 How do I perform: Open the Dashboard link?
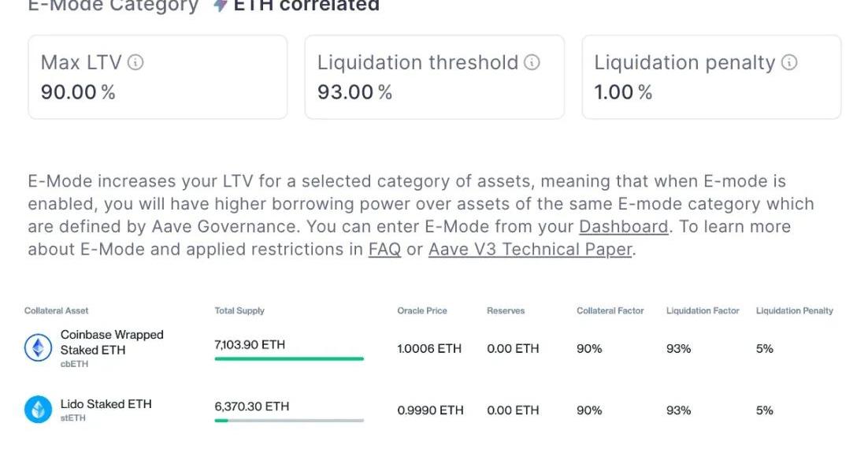coord(623,226)
